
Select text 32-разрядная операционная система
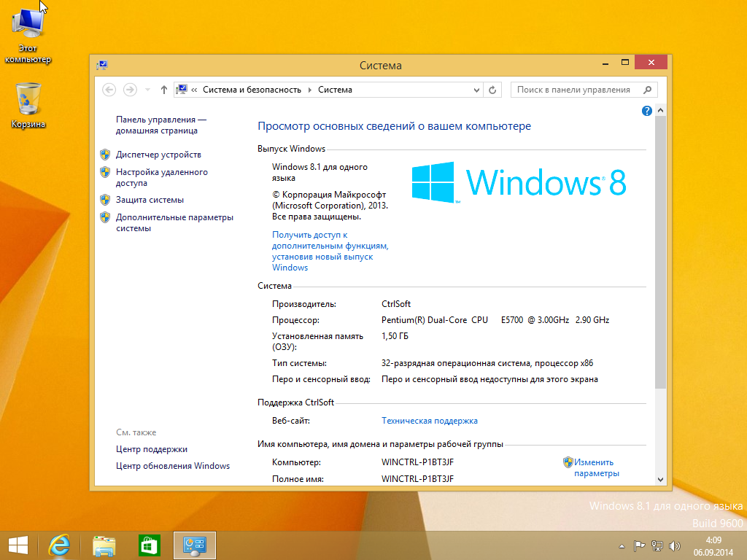456,363
